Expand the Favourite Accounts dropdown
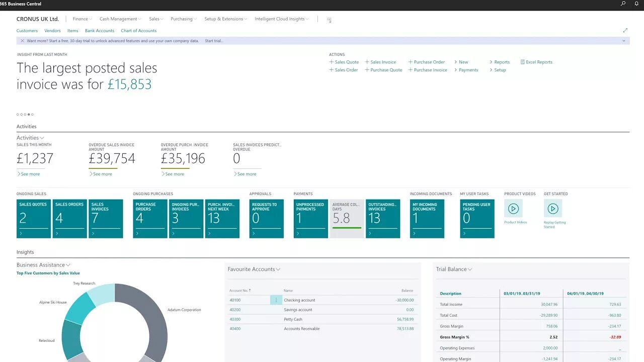This screenshot has height=362, width=644. [254, 269]
